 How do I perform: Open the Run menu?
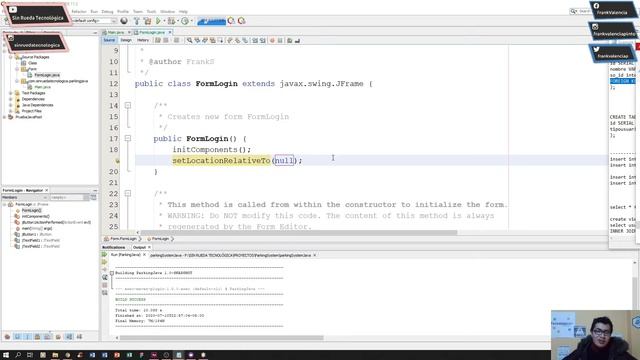click(94, 11)
